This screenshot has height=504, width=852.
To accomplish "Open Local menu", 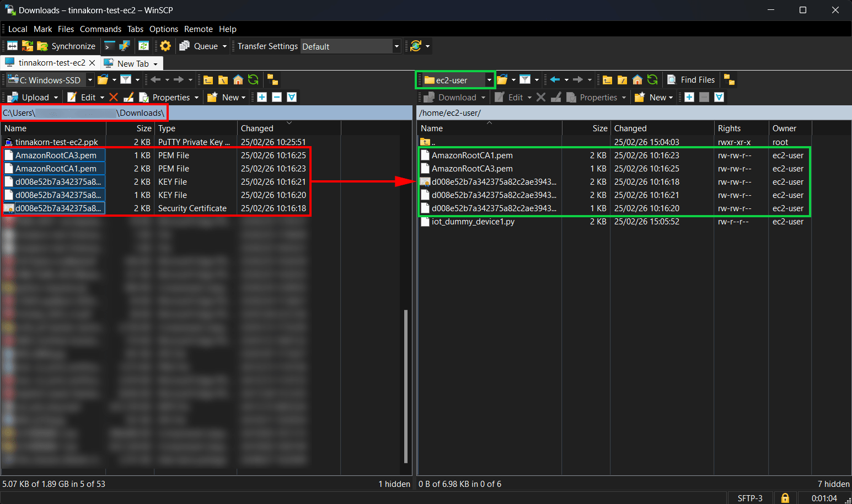I will [x=18, y=29].
